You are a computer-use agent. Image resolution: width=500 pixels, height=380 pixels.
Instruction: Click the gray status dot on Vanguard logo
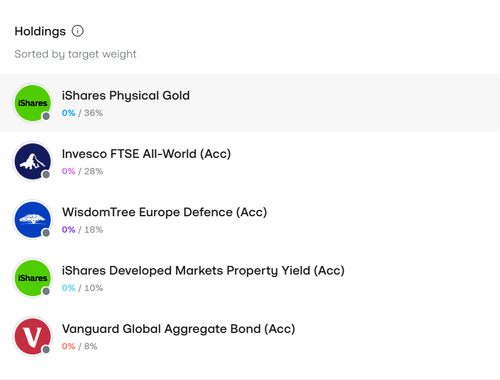[46, 349]
